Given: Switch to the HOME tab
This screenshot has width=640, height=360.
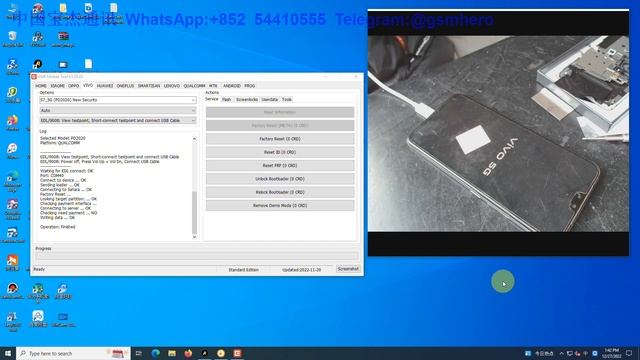Looking at the screenshot, I should (41, 86).
